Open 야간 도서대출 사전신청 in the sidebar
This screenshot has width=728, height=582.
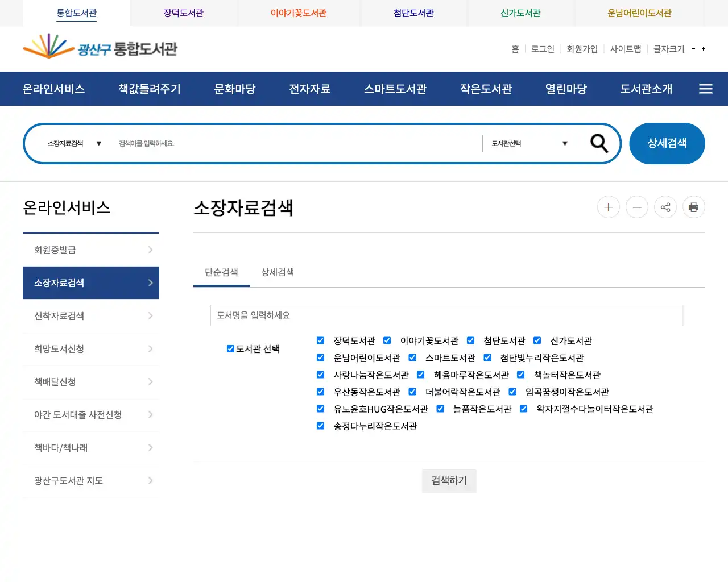[91, 415]
